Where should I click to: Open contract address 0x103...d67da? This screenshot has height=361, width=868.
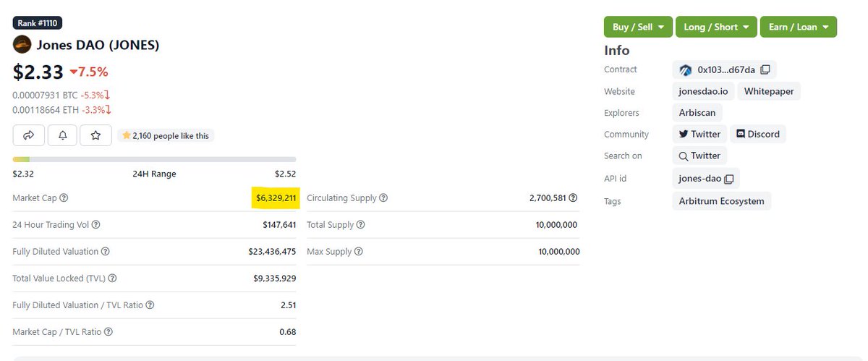(726, 70)
